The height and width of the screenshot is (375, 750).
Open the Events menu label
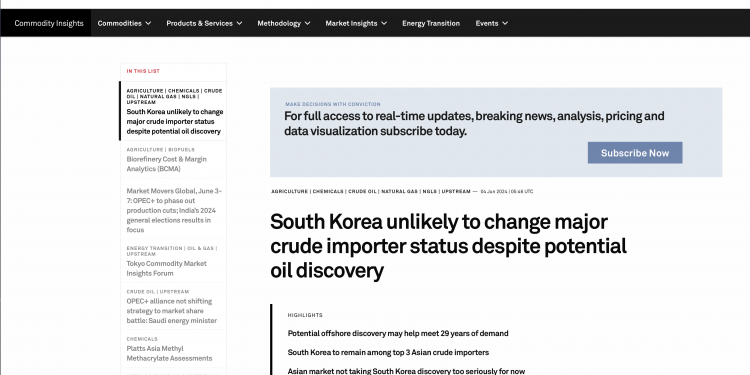click(487, 23)
